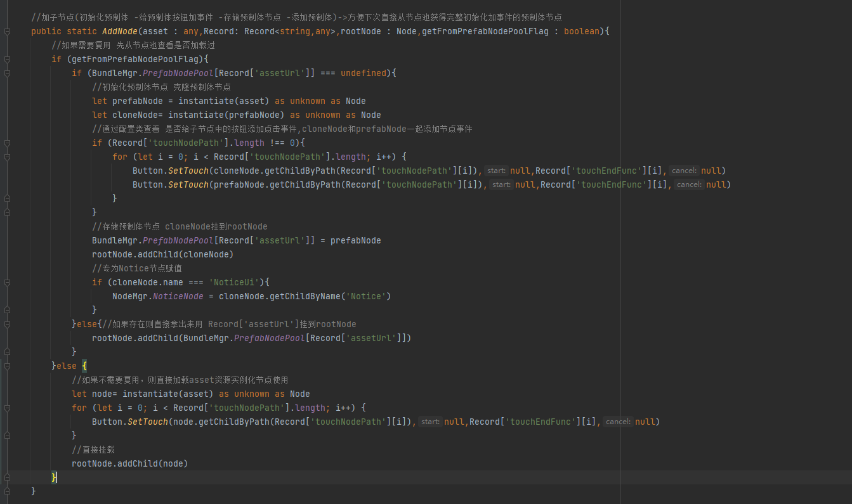Click the "Record<string,any>" parameter type
852x504 pixels.
tap(290, 31)
